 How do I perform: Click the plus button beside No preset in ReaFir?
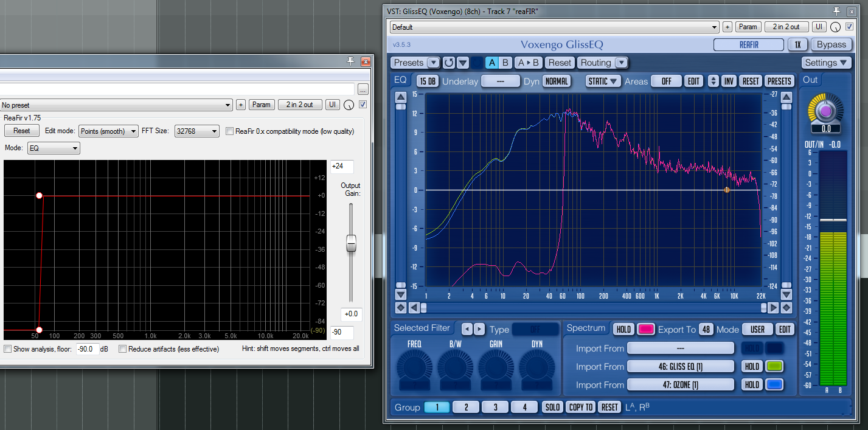(241, 105)
